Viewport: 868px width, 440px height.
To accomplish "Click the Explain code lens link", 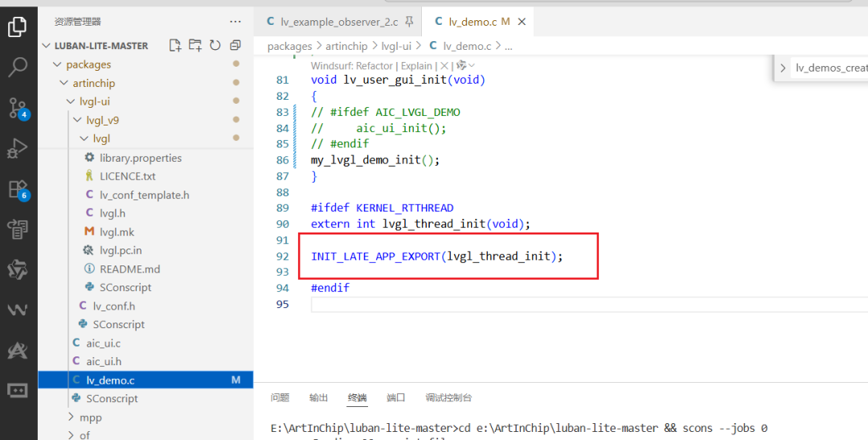I will click(x=417, y=65).
